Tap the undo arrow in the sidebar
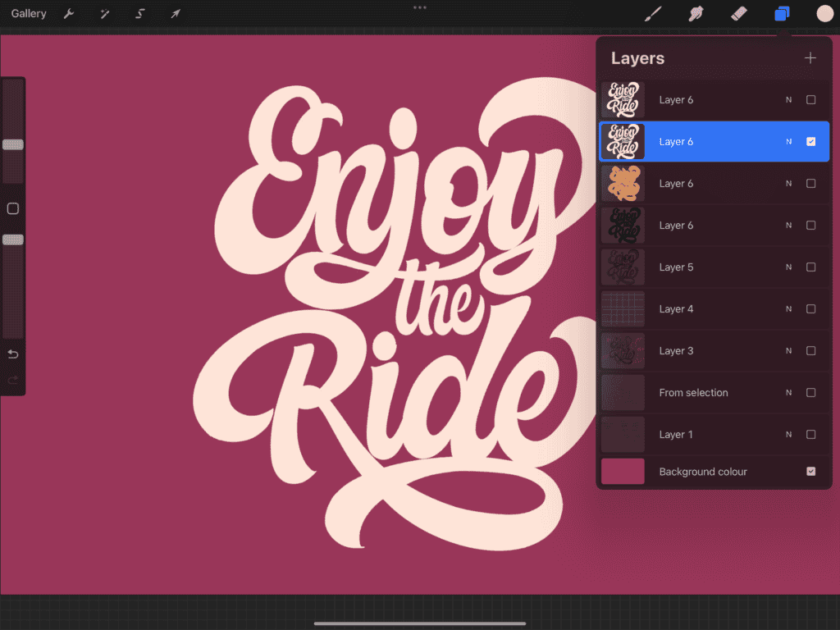Screen dimensions: 840x630 click(x=12, y=354)
